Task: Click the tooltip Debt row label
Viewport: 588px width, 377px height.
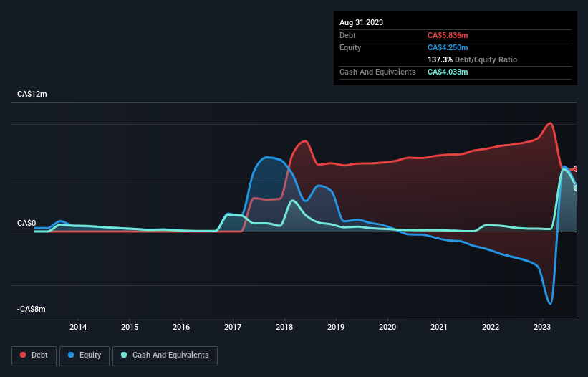Action: (x=347, y=35)
